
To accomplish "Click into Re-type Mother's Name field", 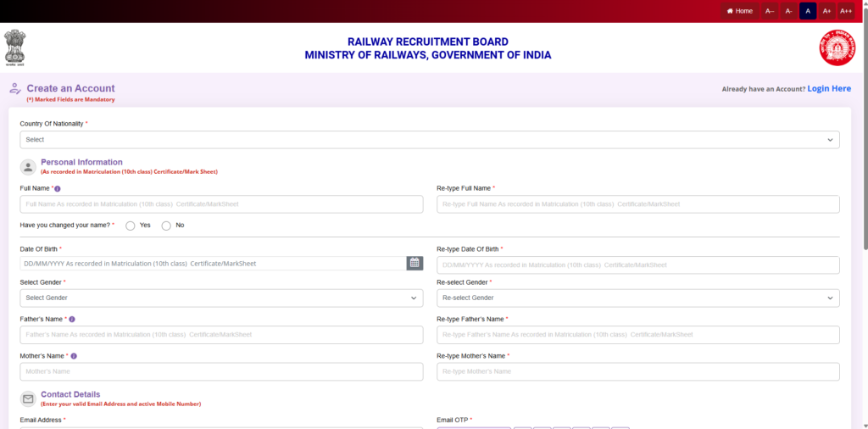I will click(638, 371).
